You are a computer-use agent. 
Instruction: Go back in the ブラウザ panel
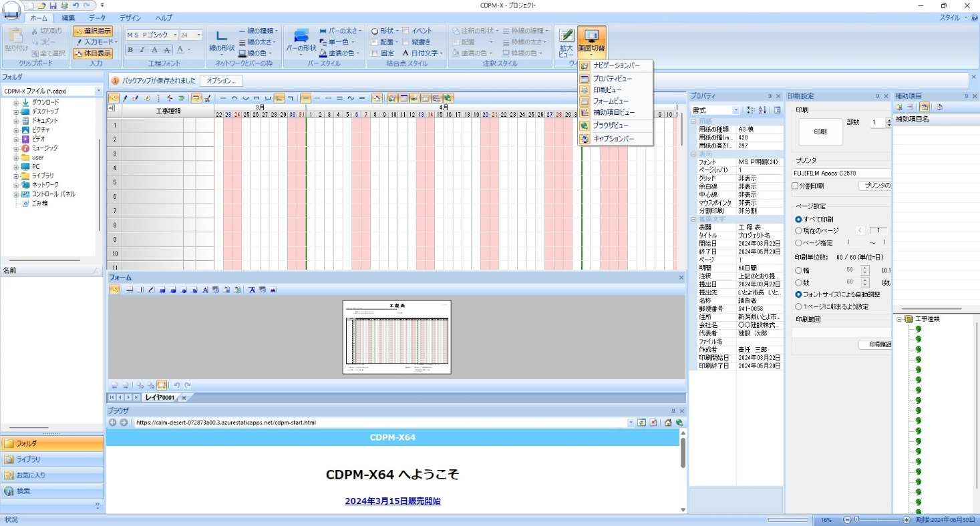pos(113,423)
